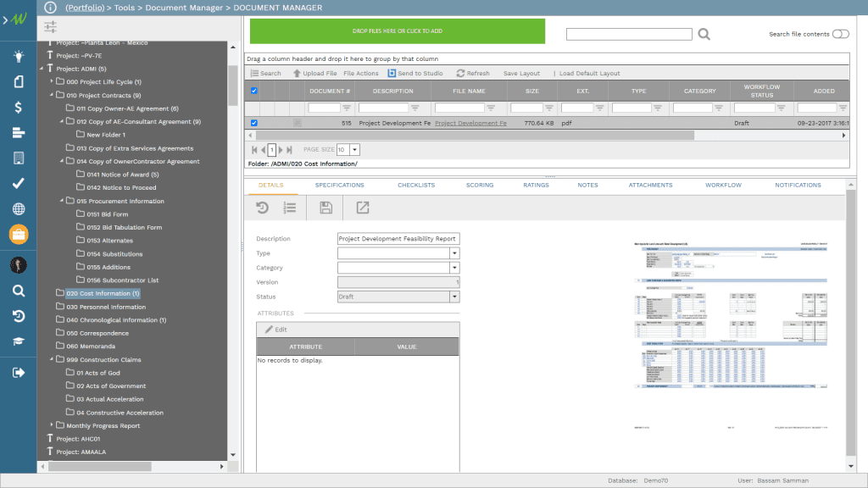Go to next page of the grid
The image size is (868, 488).
[281, 150]
